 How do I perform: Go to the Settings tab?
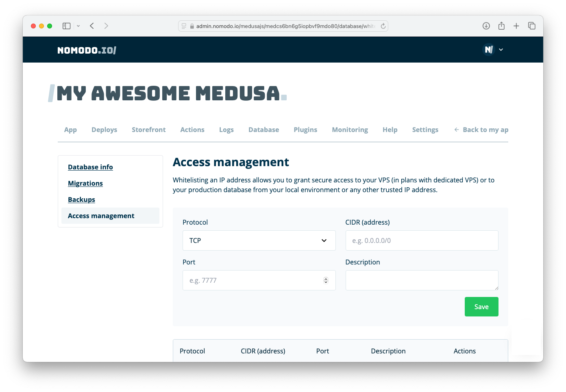425,130
